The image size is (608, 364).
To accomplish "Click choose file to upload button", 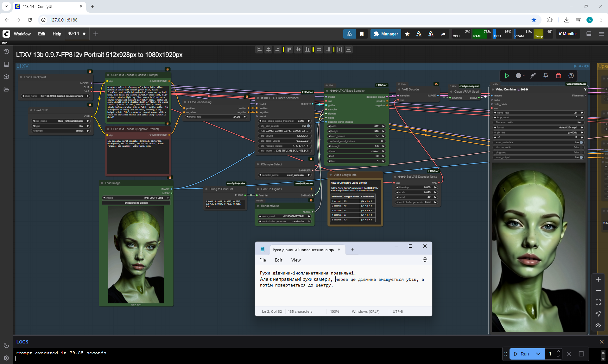I will 136,203.
